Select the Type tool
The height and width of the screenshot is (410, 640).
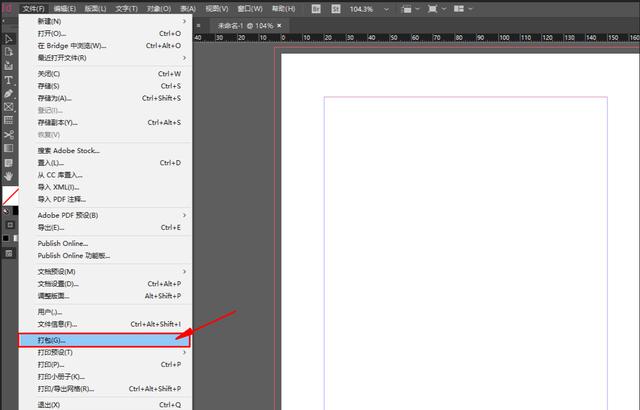tap(9, 80)
